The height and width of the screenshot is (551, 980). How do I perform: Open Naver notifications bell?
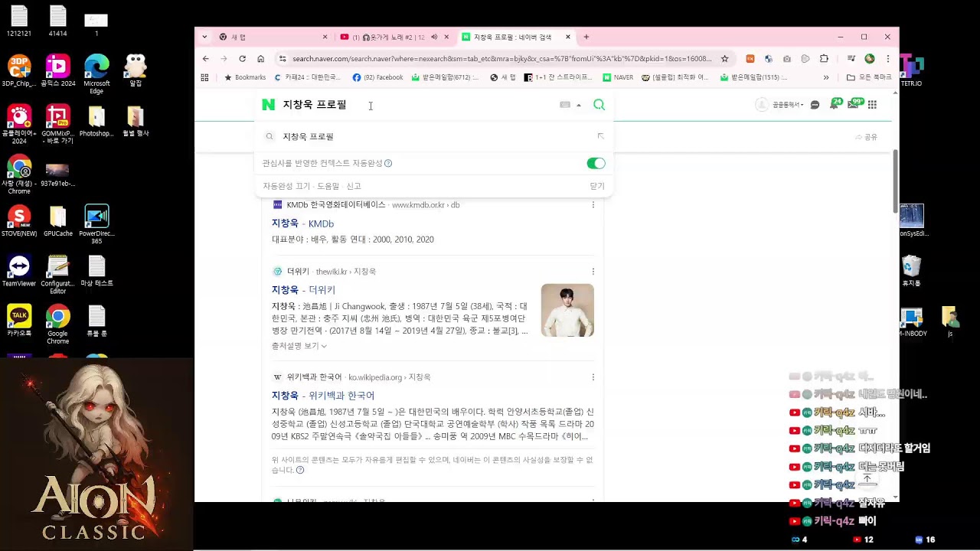click(834, 105)
